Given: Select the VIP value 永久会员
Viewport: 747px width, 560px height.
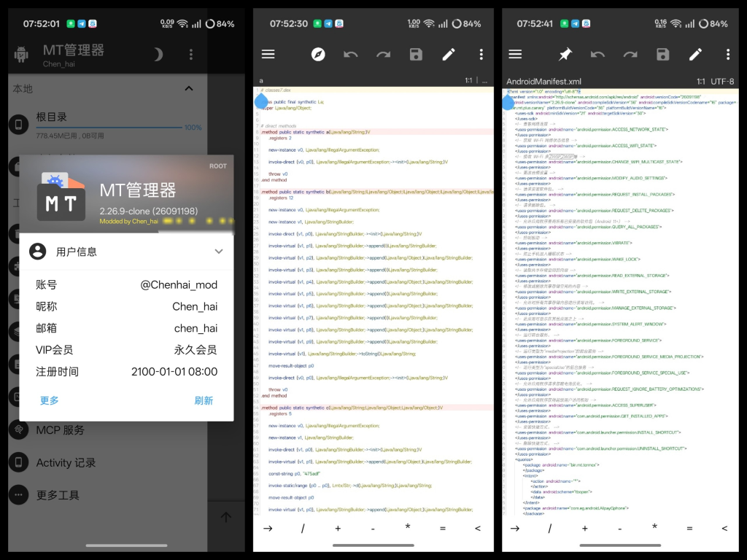Looking at the screenshot, I should [196, 350].
